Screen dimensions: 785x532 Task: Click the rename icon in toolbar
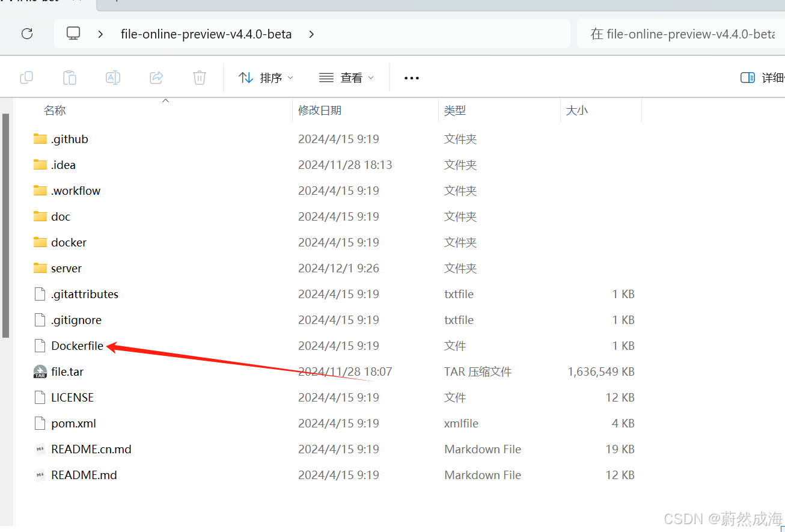click(x=113, y=78)
